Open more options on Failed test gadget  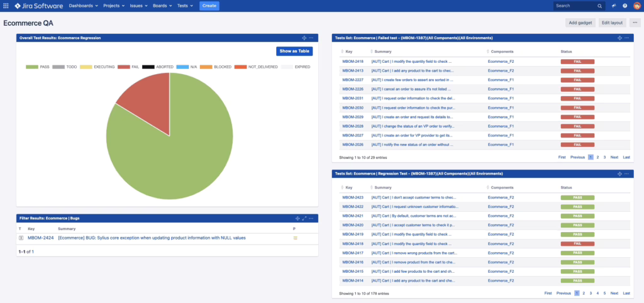tap(626, 38)
